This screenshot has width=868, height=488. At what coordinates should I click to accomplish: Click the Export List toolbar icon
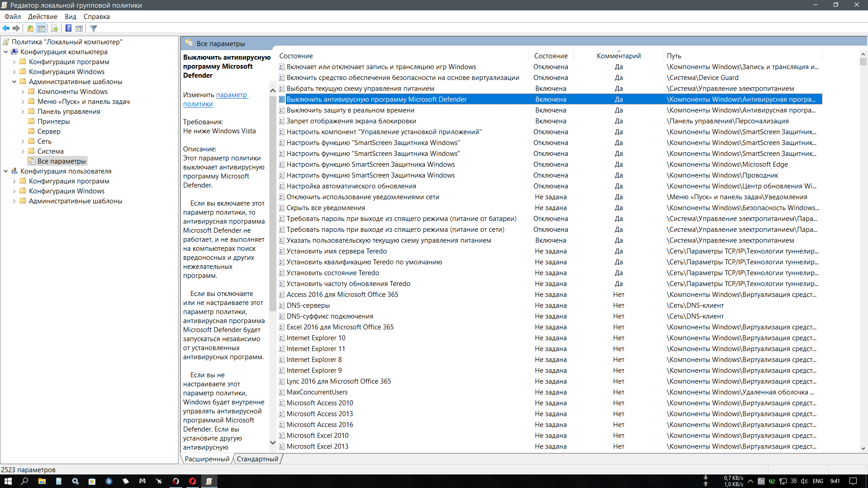(55, 28)
